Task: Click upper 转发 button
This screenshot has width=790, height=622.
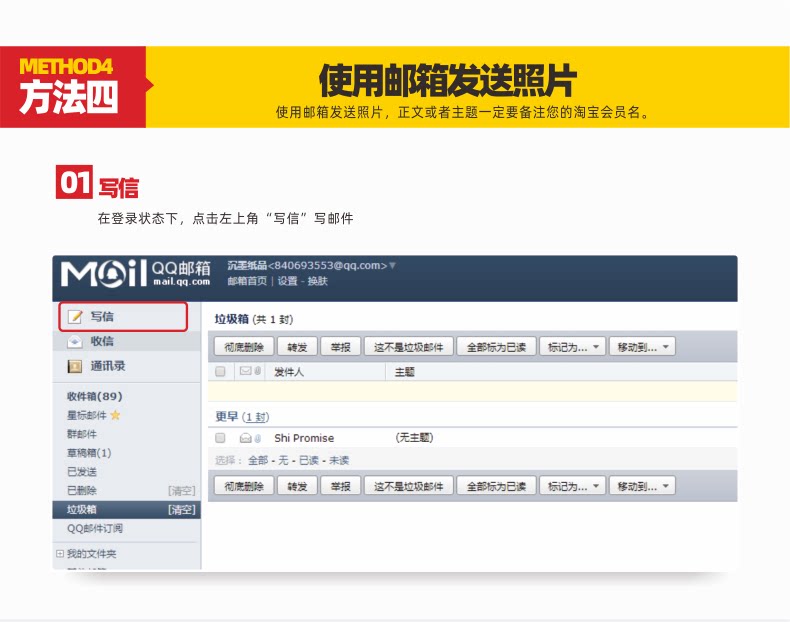Action: click(297, 347)
